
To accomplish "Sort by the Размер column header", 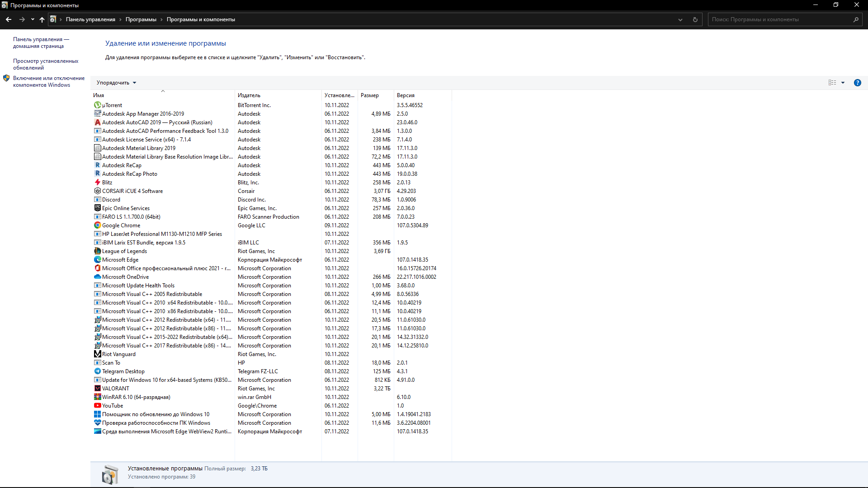I will [376, 95].
